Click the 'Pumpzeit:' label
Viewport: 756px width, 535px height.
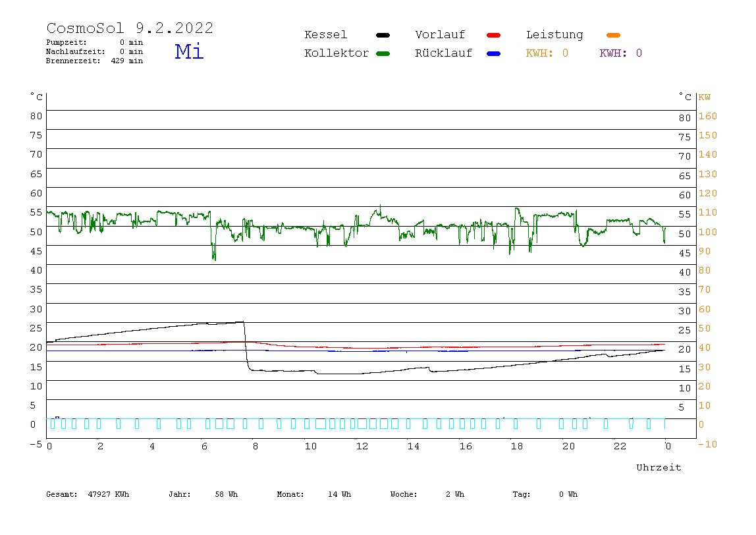click(66, 42)
